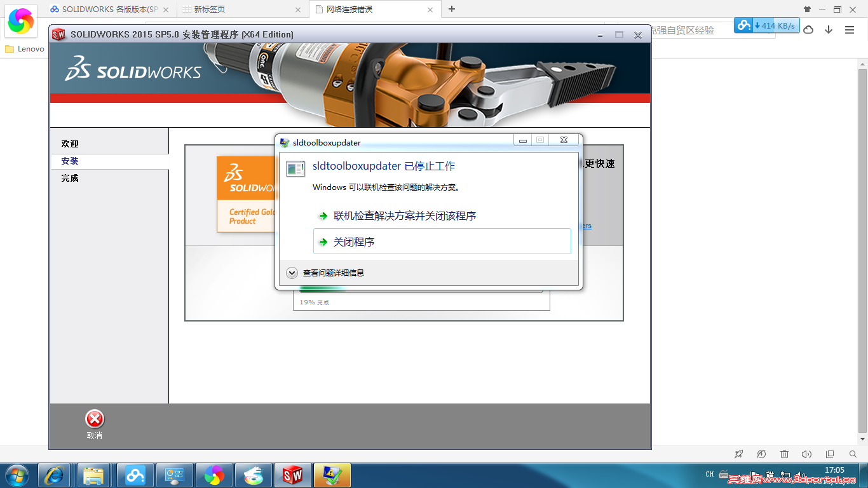Click 关闭程序 in the crash dialog
Screen dimensions: 868x488
(x=442, y=241)
